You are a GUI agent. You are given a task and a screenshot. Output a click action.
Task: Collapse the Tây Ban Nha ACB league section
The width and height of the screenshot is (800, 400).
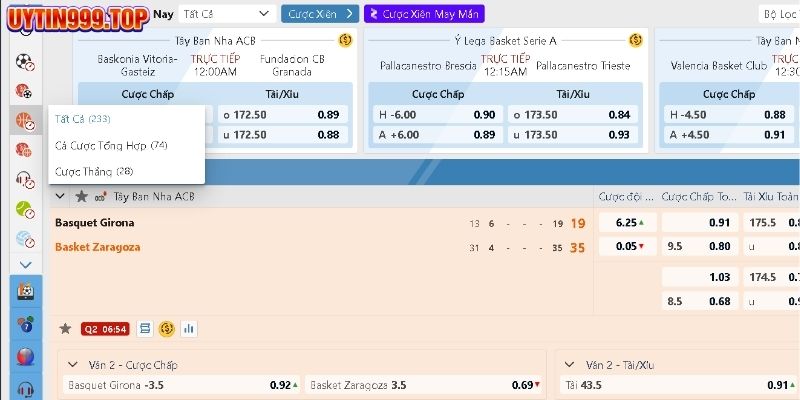click(61, 196)
